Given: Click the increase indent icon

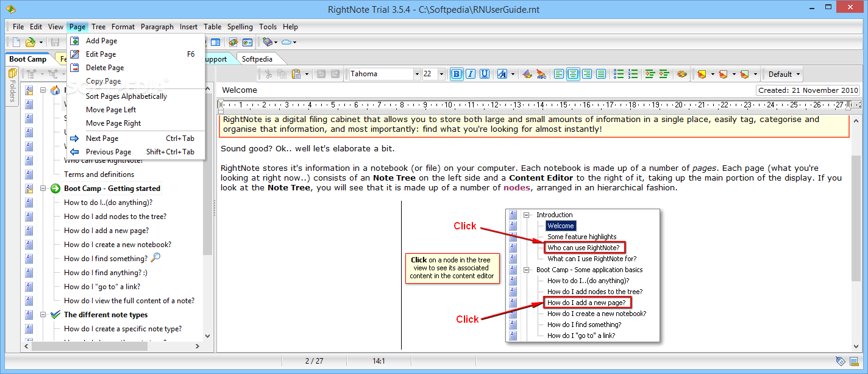Looking at the screenshot, I should pyautogui.click(x=664, y=74).
